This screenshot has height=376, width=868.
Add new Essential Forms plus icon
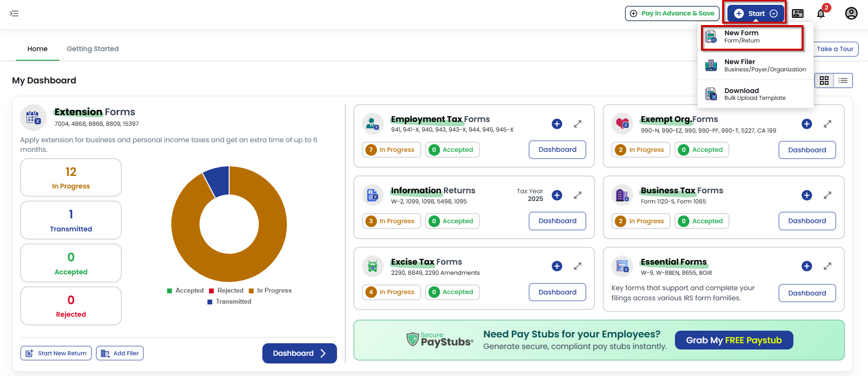click(x=807, y=266)
